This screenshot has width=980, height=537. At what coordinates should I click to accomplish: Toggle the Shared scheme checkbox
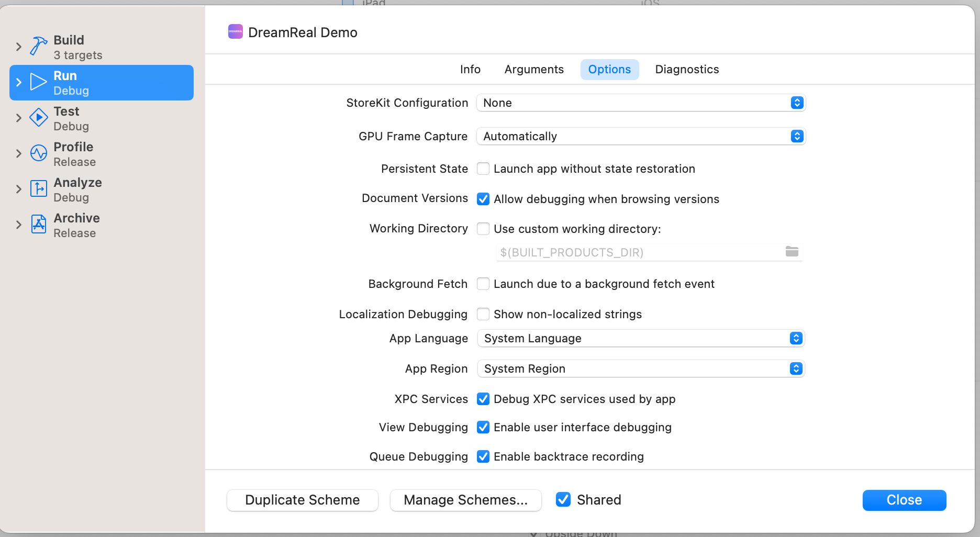pyautogui.click(x=563, y=500)
